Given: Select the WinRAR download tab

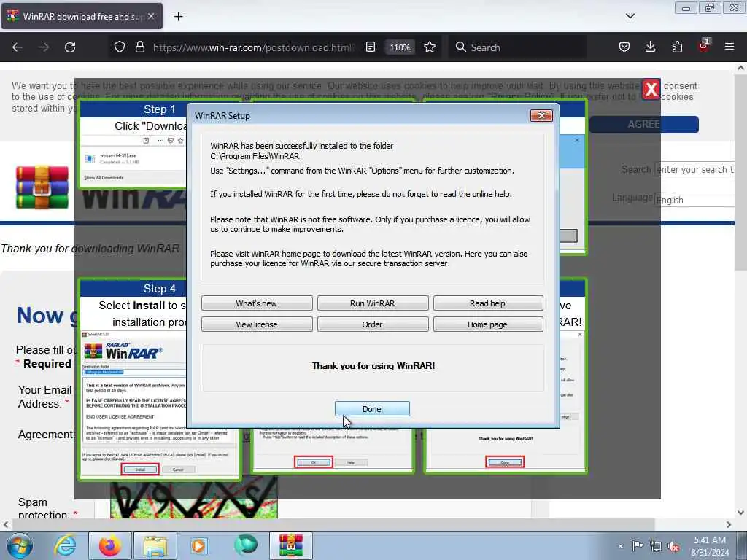Looking at the screenshot, I should pos(82,16).
